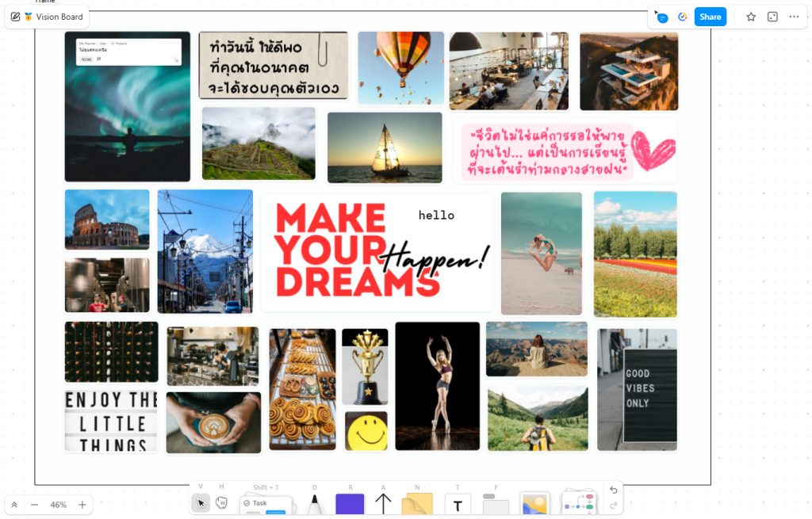Select the cliffside villa photo
The image size is (812, 519).
pos(629,71)
